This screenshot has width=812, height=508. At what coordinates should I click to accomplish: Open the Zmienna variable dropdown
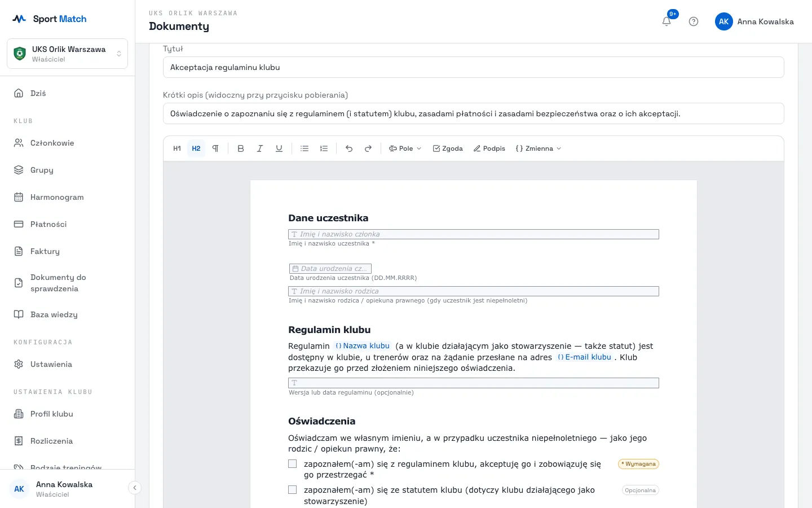tap(539, 148)
